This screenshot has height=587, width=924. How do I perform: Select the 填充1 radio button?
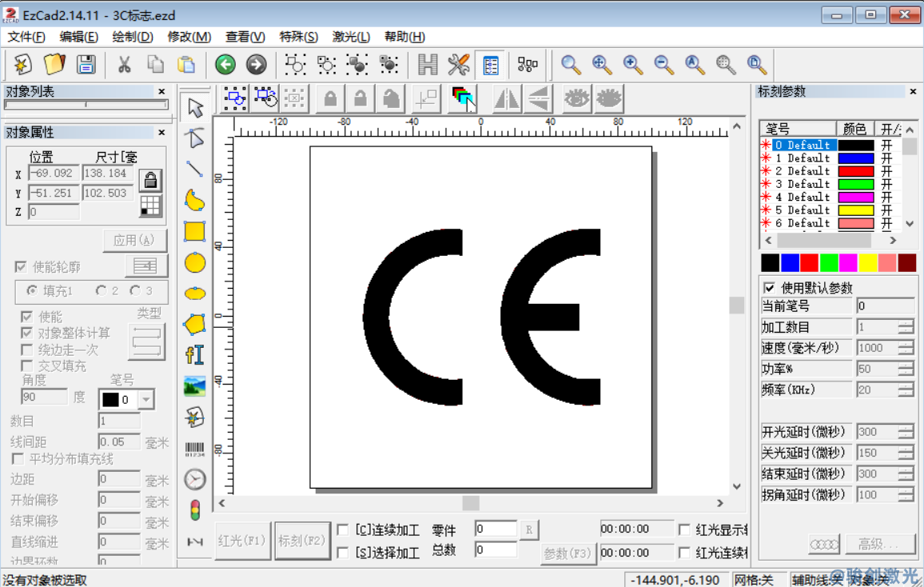click(x=32, y=290)
